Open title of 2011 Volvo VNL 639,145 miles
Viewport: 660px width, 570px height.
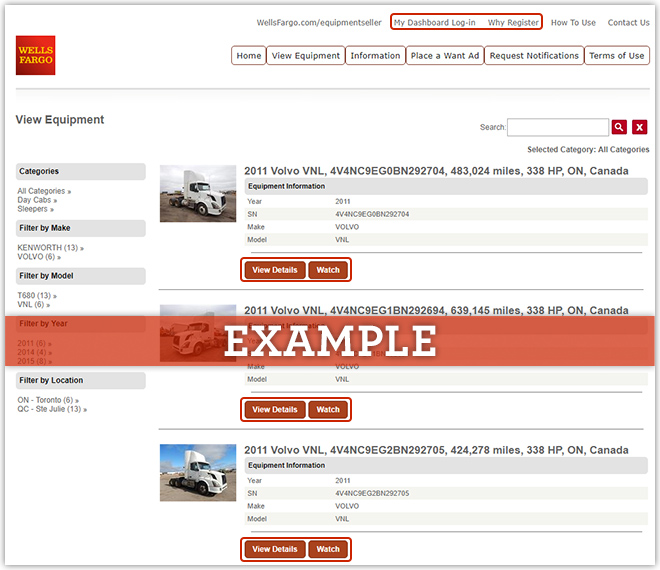436,310
